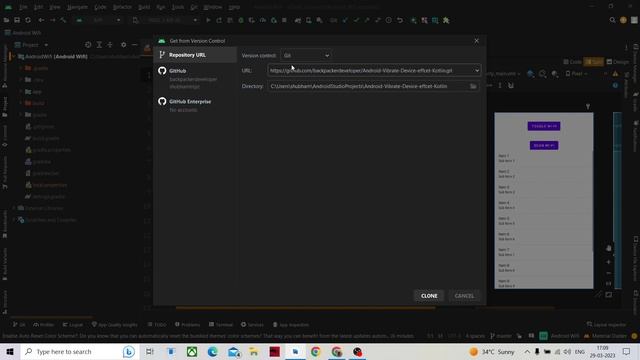Open the Refactor menu
640x360 pixels.
tap(122, 7)
